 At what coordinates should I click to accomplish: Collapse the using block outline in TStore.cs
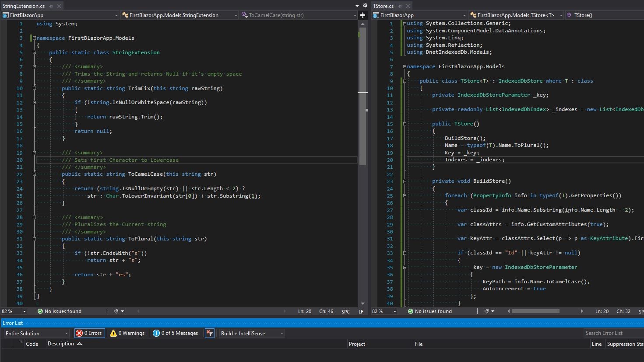(405, 24)
